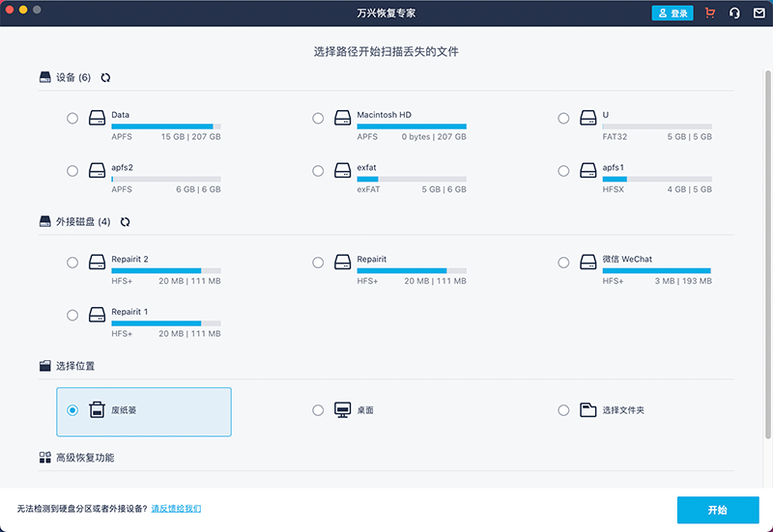Open the 请反馈给我们 feedback link
Viewport: 773px width, 532px height.
176,509
